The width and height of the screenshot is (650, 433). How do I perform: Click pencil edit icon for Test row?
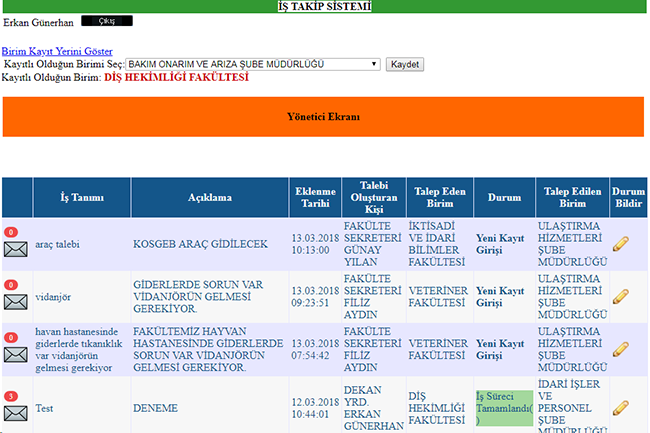pyautogui.click(x=620, y=408)
